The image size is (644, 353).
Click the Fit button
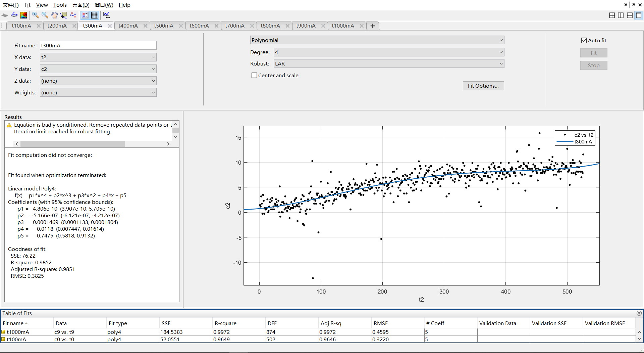click(x=594, y=53)
